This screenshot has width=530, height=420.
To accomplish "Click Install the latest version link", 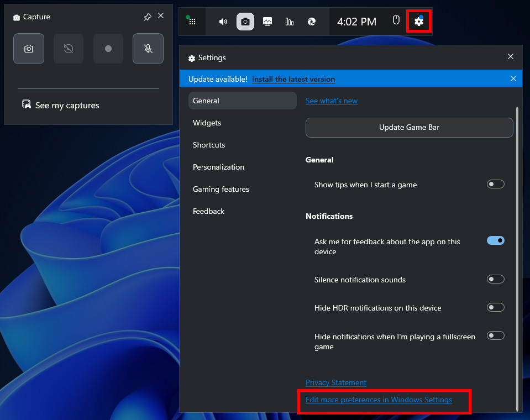I will 293,79.
